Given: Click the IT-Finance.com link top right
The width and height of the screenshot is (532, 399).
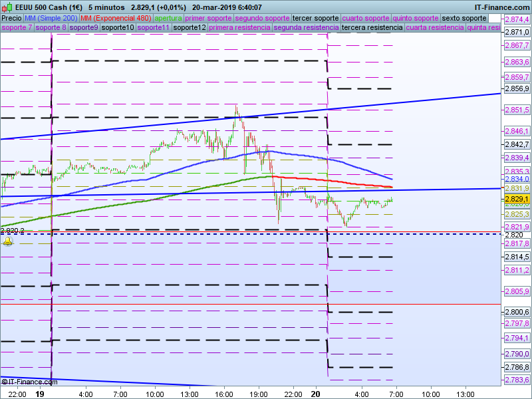Looking at the screenshot, I should pos(502,7).
